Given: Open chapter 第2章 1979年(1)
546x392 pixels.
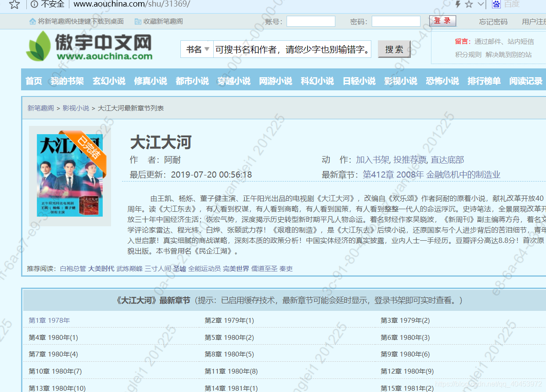Looking at the screenshot, I should (x=229, y=321).
